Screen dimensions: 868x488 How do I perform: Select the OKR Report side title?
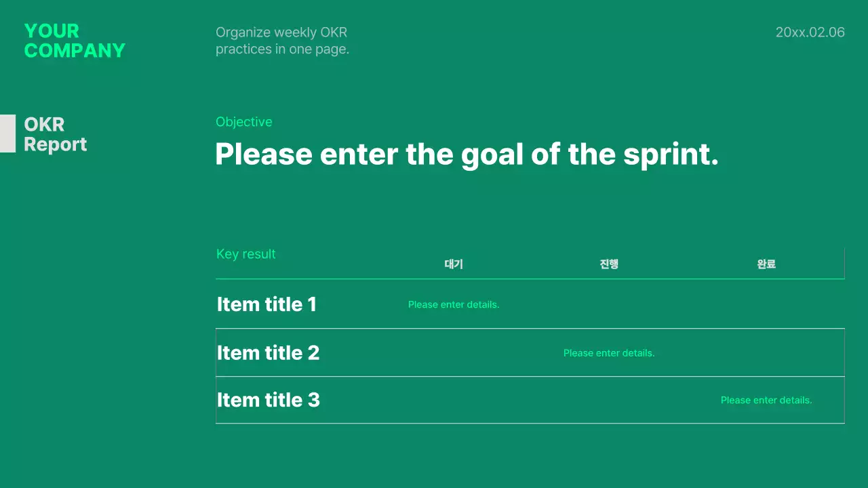click(56, 134)
